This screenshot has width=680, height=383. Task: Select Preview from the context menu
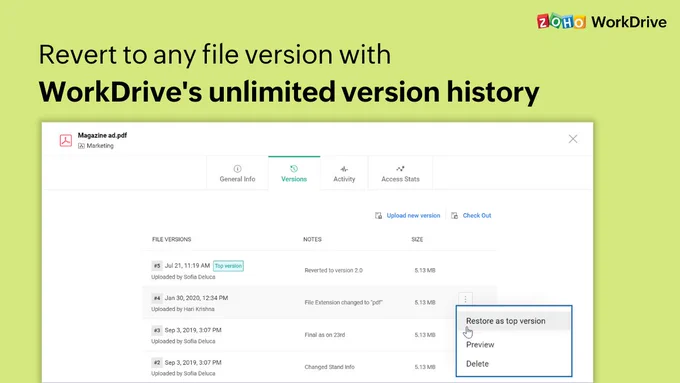point(480,345)
